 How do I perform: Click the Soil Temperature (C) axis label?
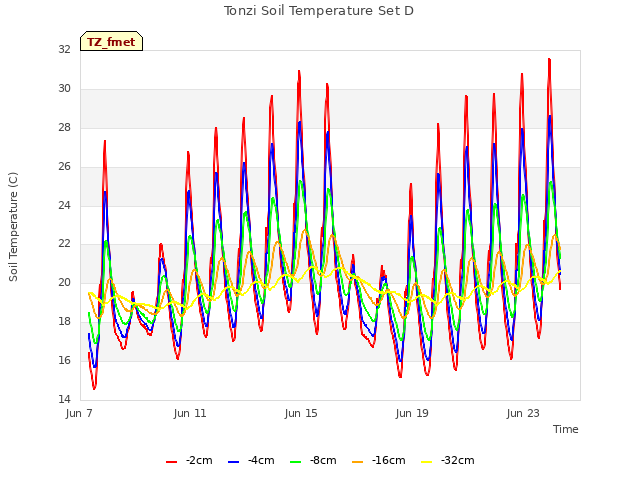(x=13, y=227)
